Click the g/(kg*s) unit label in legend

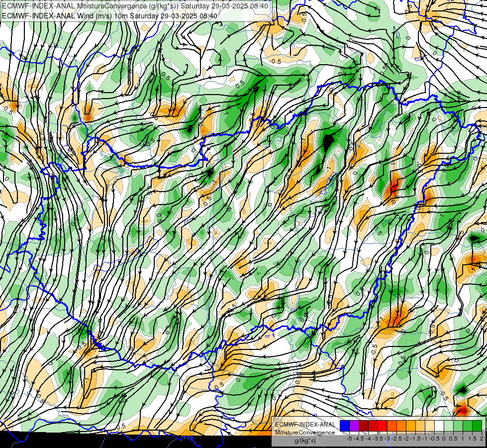[305, 441]
